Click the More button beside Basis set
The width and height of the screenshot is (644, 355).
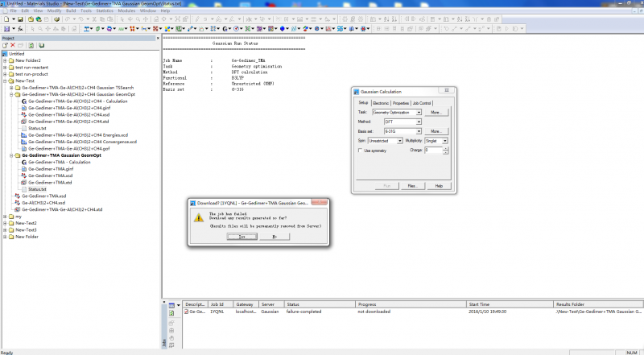click(436, 131)
